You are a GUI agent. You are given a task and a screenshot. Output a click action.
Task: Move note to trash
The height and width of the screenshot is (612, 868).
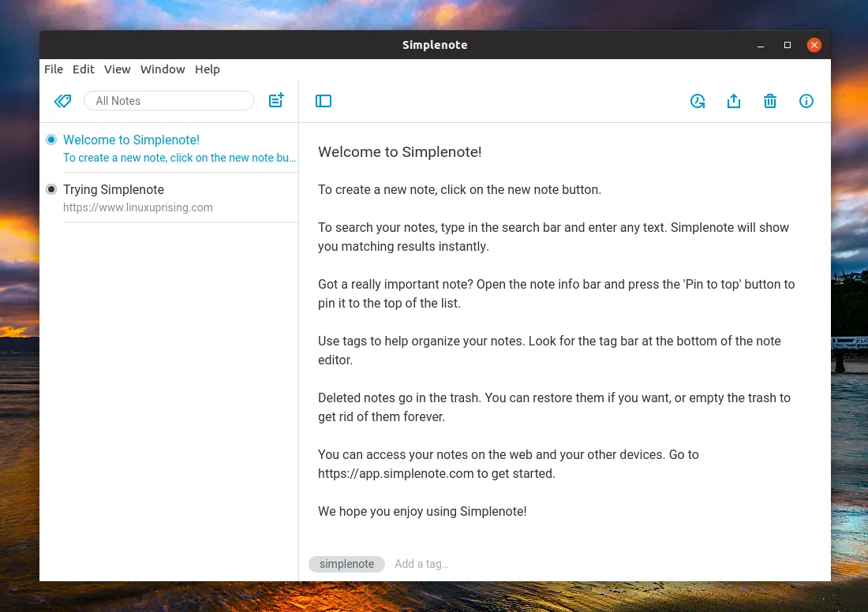pyautogui.click(x=770, y=101)
